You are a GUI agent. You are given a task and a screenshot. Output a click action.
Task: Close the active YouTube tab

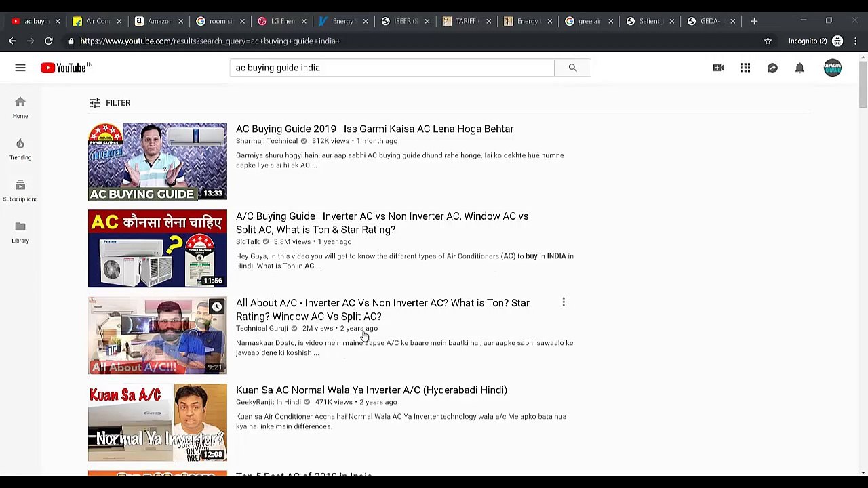tap(58, 21)
